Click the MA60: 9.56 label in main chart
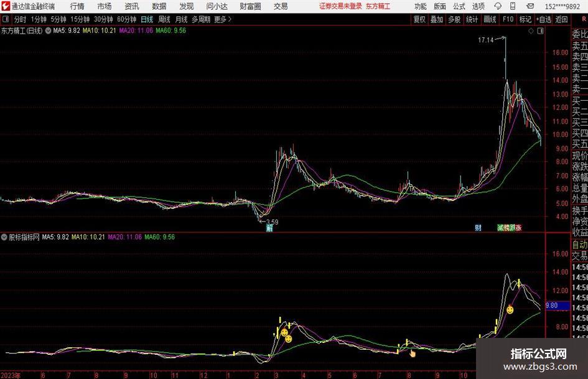This screenshot has width=588, height=379. coord(170,30)
